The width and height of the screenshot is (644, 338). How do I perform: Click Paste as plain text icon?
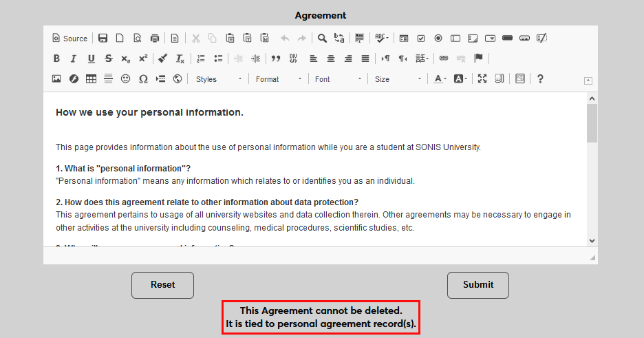tap(247, 38)
